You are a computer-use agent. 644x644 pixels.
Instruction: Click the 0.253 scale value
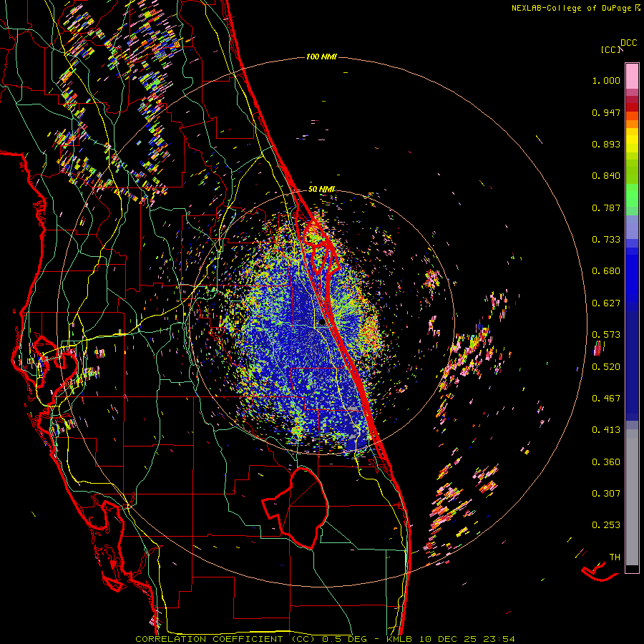click(x=606, y=525)
